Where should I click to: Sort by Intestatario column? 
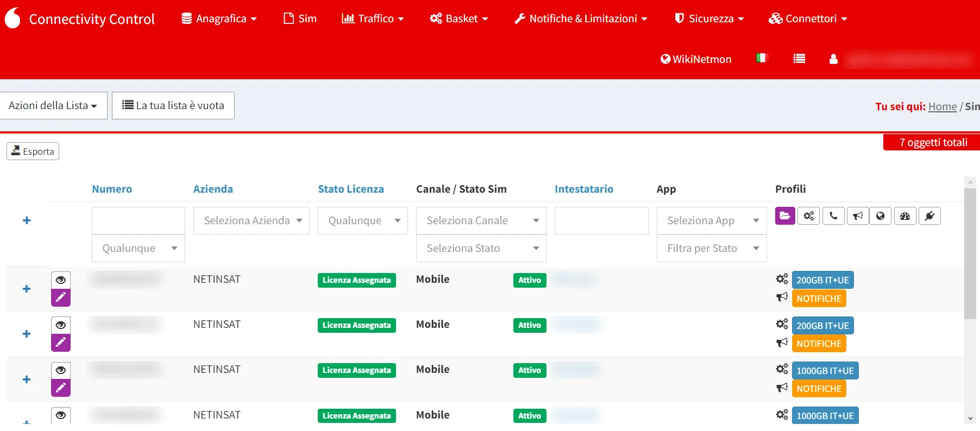[x=584, y=189]
